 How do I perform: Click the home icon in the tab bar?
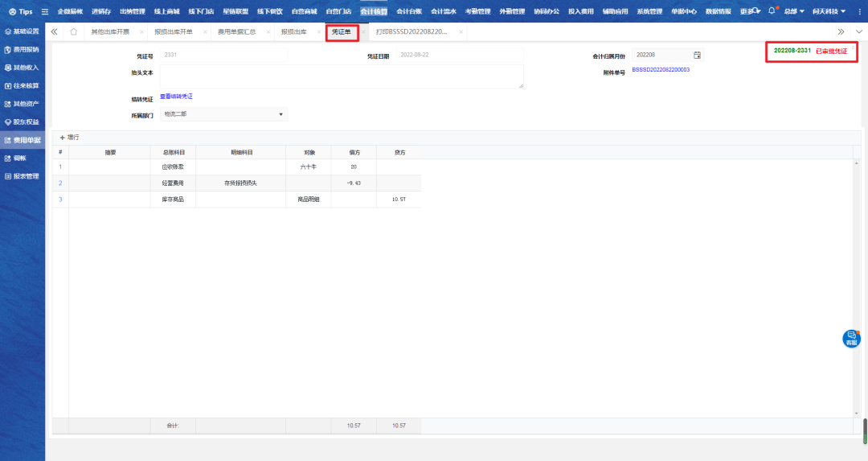pos(74,32)
